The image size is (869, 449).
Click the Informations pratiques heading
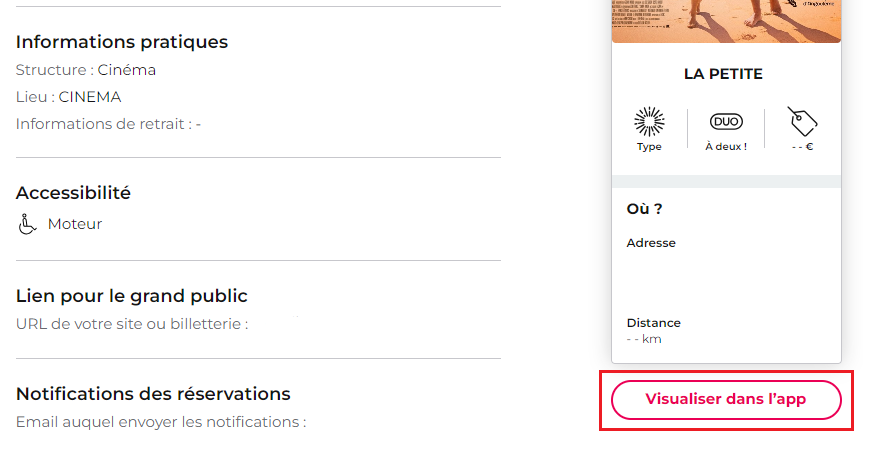point(122,42)
